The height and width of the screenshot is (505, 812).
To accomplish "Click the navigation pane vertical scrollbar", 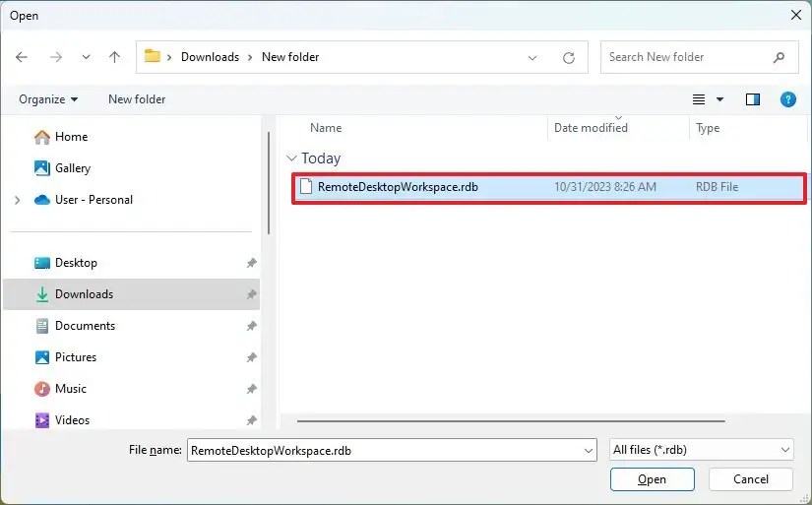I will [x=269, y=183].
